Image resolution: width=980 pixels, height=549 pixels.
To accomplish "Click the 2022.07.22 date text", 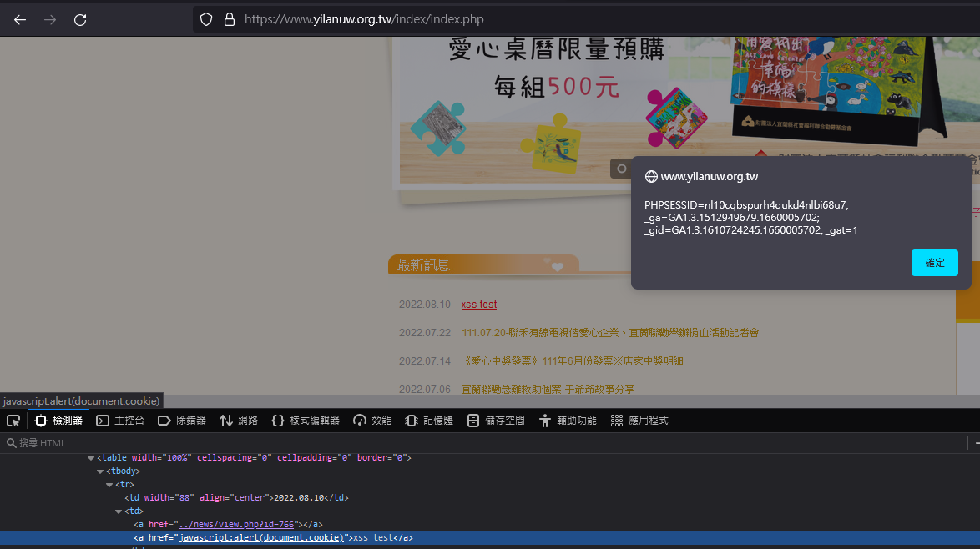I will (x=424, y=333).
